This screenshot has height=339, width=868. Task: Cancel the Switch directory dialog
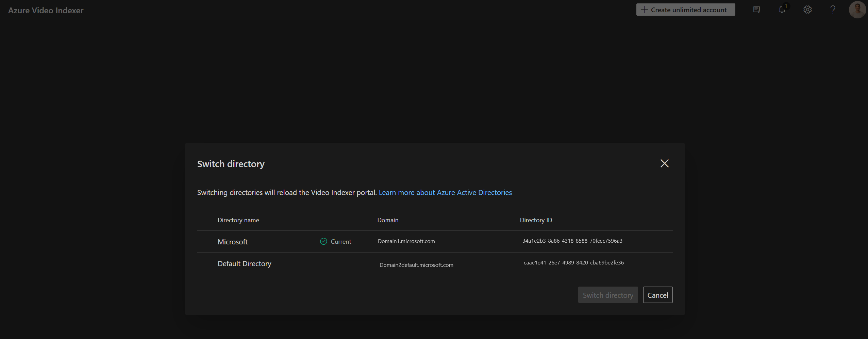click(x=658, y=295)
